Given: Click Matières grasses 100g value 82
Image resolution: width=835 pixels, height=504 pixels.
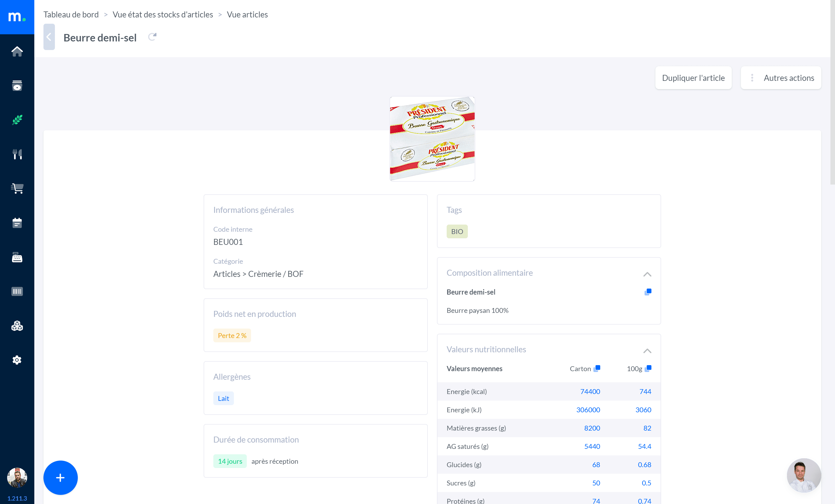Looking at the screenshot, I should coord(647,428).
